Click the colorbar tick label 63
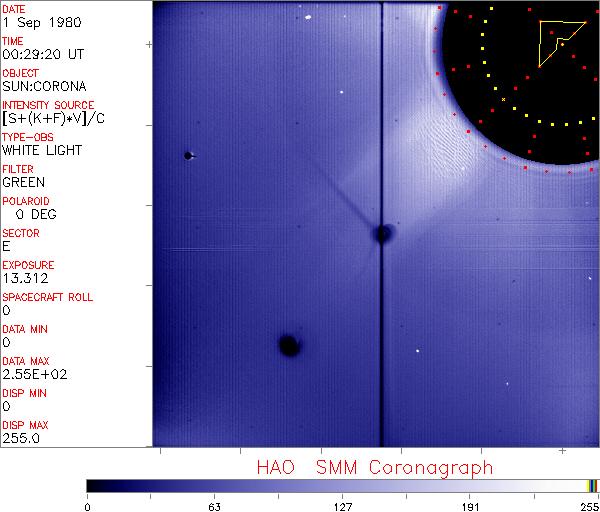600x512 pixels. tap(214, 505)
